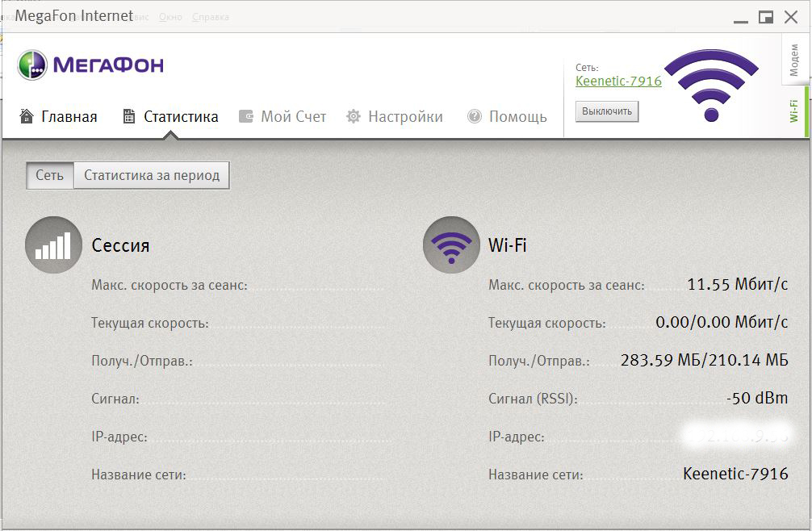This screenshot has height=531, width=812.
Task: Click the MegaFon logo icon
Action: tap(33, 65)
